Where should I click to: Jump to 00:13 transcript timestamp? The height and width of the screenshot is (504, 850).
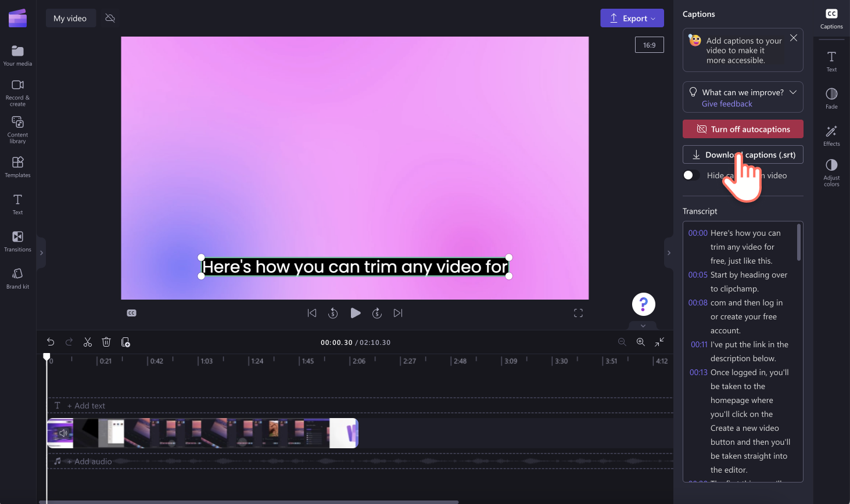pos(698,372)
